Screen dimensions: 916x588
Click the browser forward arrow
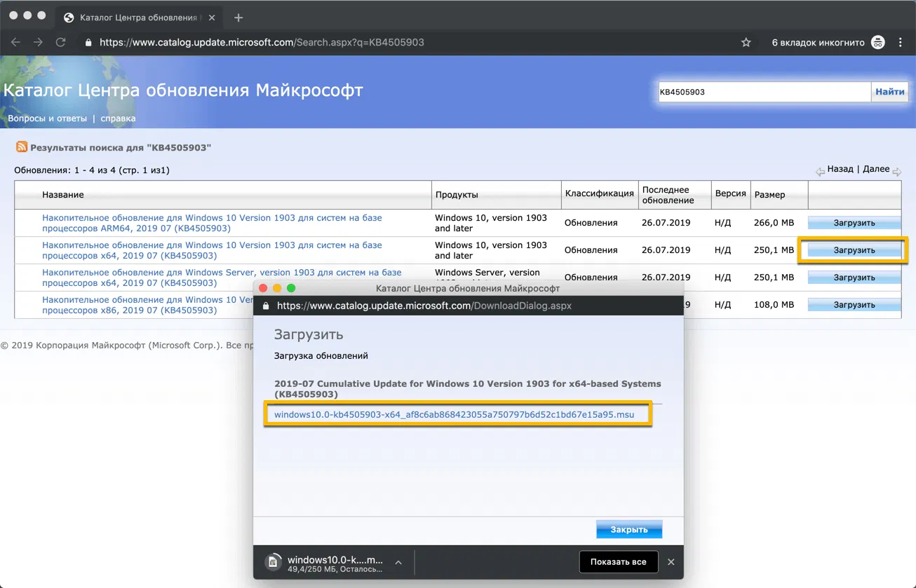[38, 42]
